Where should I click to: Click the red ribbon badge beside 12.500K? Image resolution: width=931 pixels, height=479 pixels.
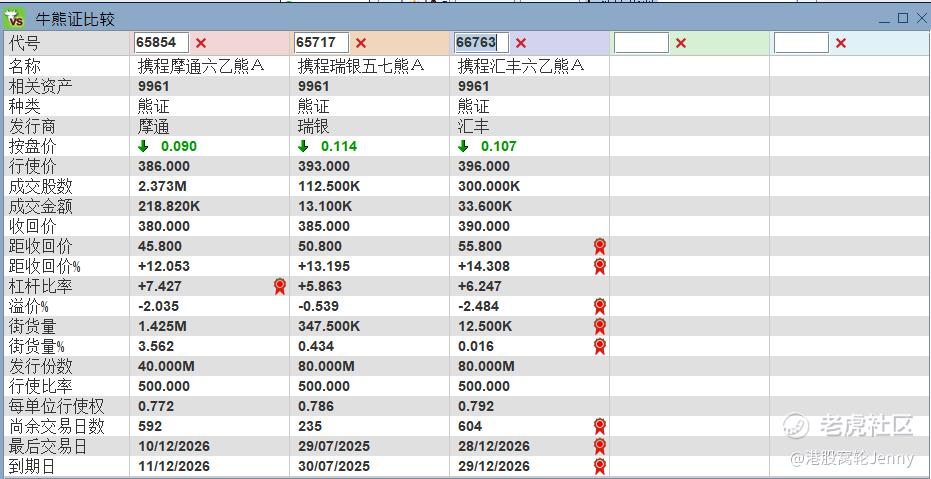(x=600, y=326)
